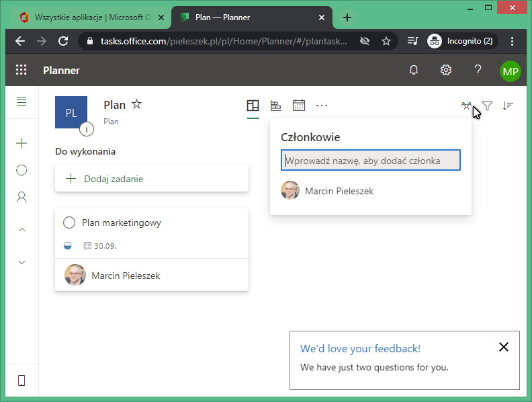Mark Plan marketingowy task as complete
The height and width of the screenshot is (402, 532).
pyautogui.click(x=69, y=223)
